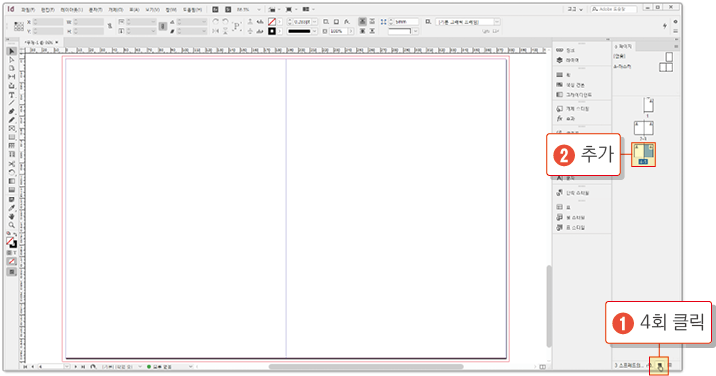Click the create new page button

(660, 365)
